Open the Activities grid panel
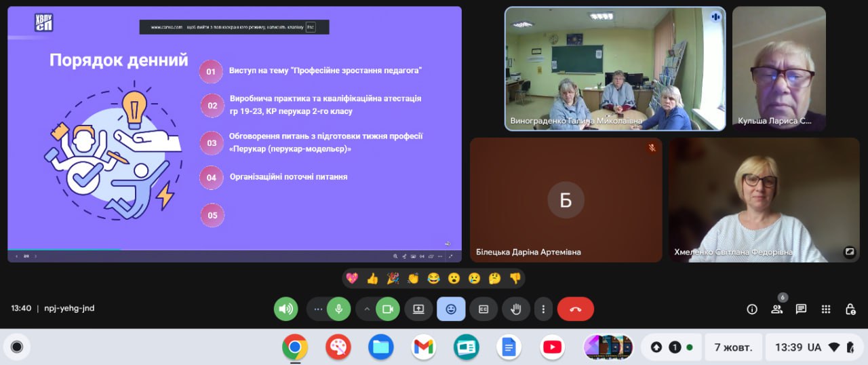 tap(826, 309)
